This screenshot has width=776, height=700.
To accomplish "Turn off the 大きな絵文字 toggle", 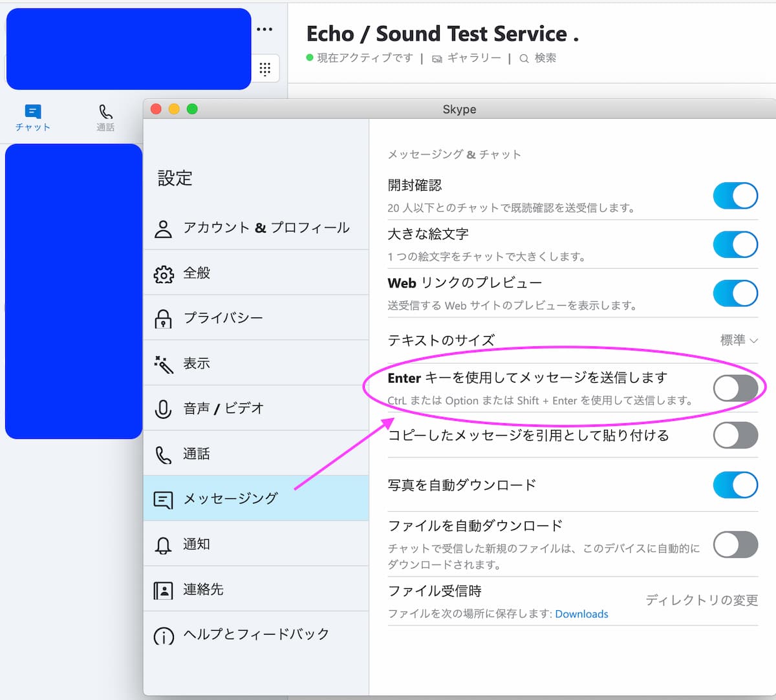I will click(735, 244).
